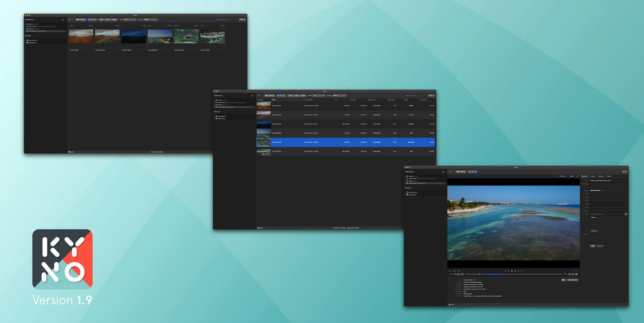Switch to the Subclips tab in player window
Image resolution: width=644 pixels, height=323 pixels.
(x=601, y=176)
